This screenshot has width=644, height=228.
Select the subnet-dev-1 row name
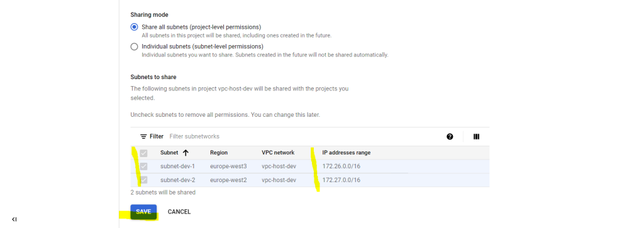click(177, 166)
